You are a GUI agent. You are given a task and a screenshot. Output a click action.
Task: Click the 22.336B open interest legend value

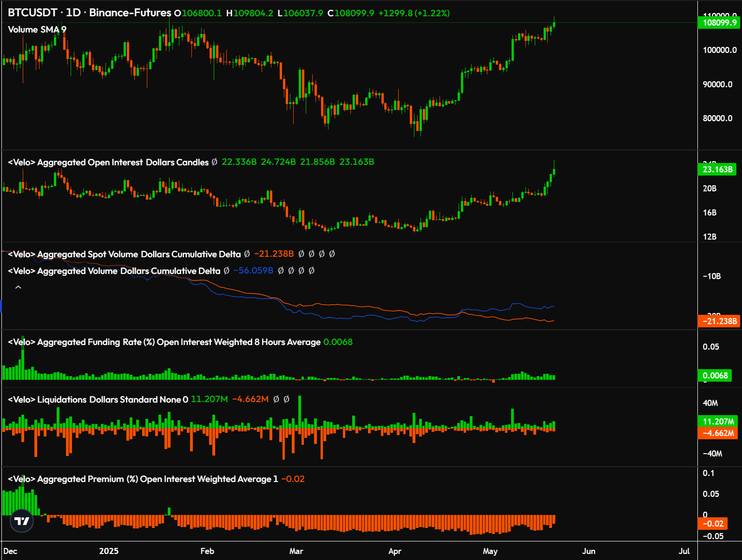tap(239, 162)
